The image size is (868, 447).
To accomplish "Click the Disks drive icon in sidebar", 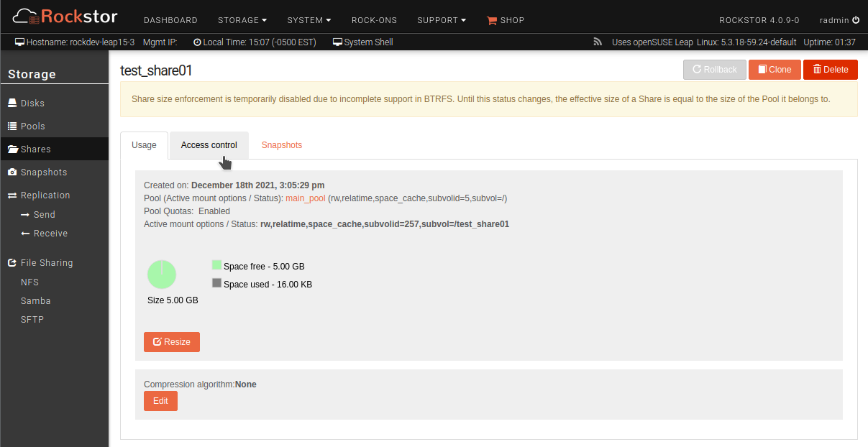I will coord(12,103).
